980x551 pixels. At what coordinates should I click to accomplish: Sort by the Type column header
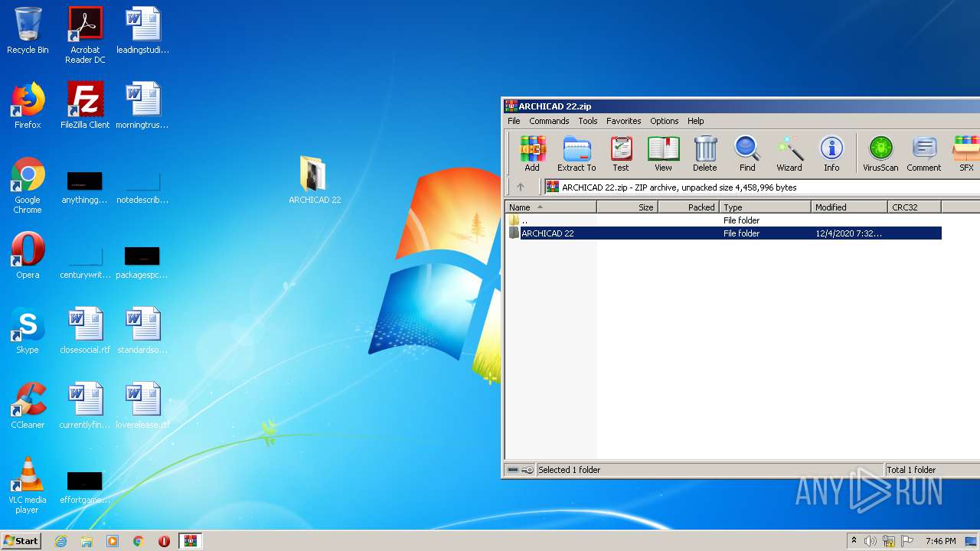pos(765,207)
